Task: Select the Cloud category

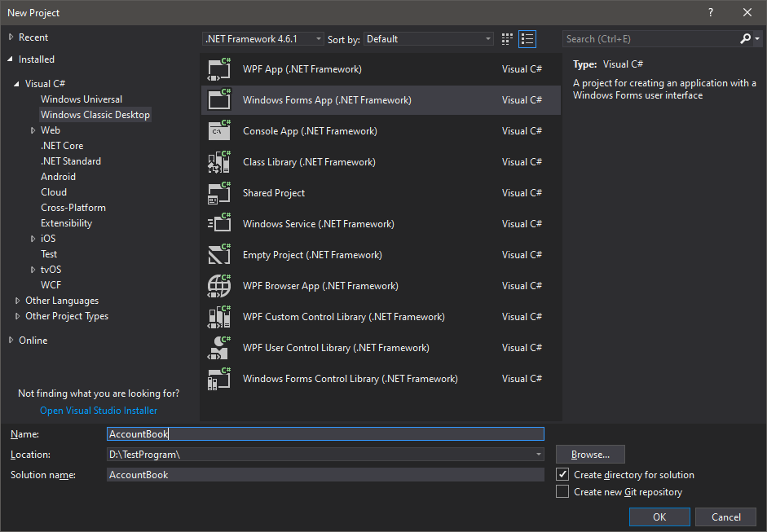Action: coord(54,192)
